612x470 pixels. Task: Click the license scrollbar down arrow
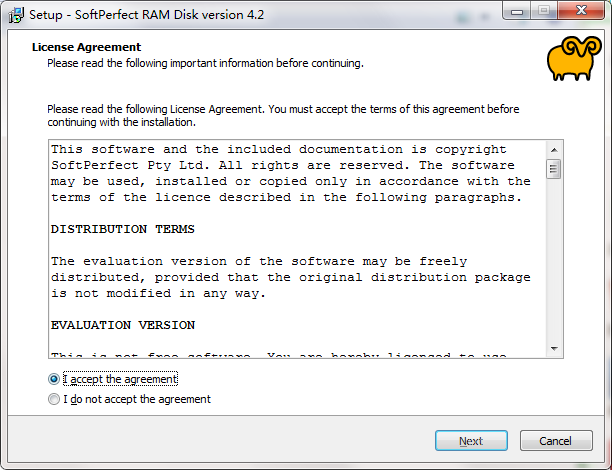tap(554, 348)
